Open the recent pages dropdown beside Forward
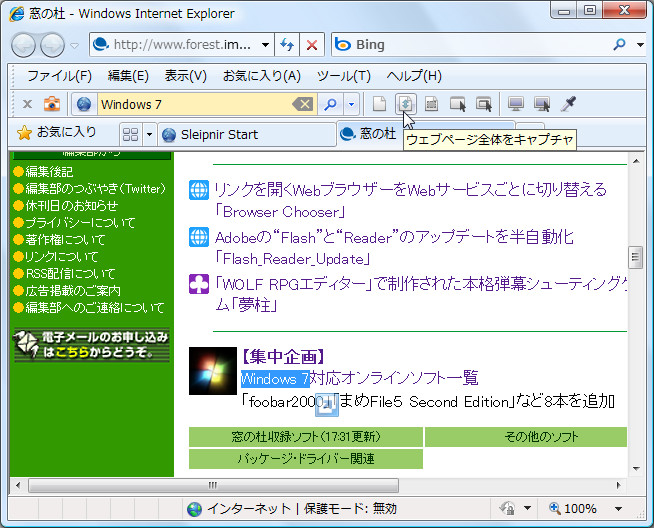Image resolution: width=654 pixels, height=528 pixels. pos(74,45)
